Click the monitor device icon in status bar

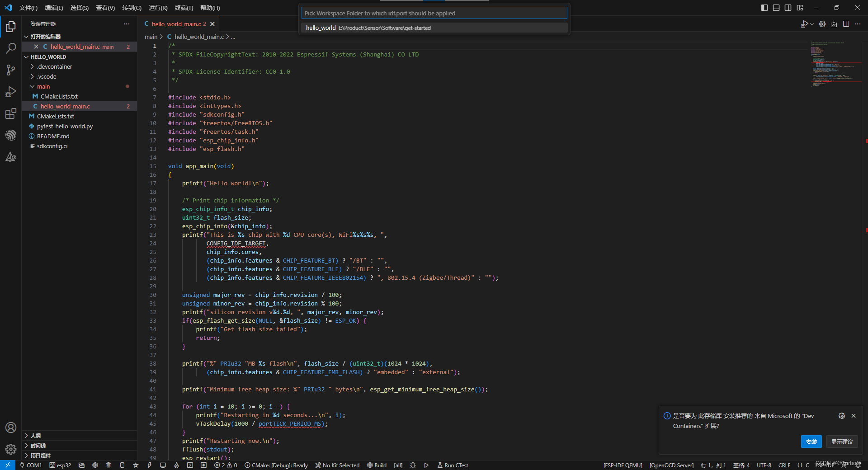coord(163,465)
